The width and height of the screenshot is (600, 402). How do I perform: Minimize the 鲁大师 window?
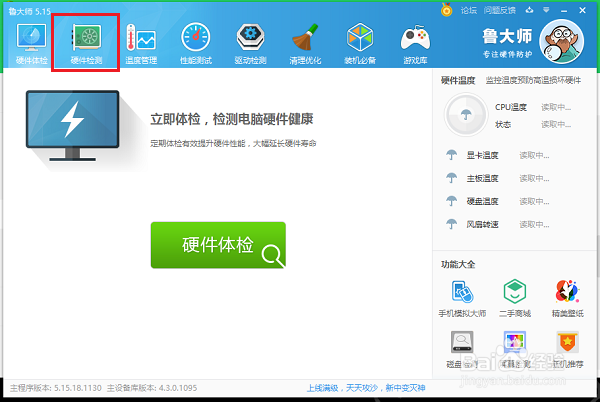(564, 11)
